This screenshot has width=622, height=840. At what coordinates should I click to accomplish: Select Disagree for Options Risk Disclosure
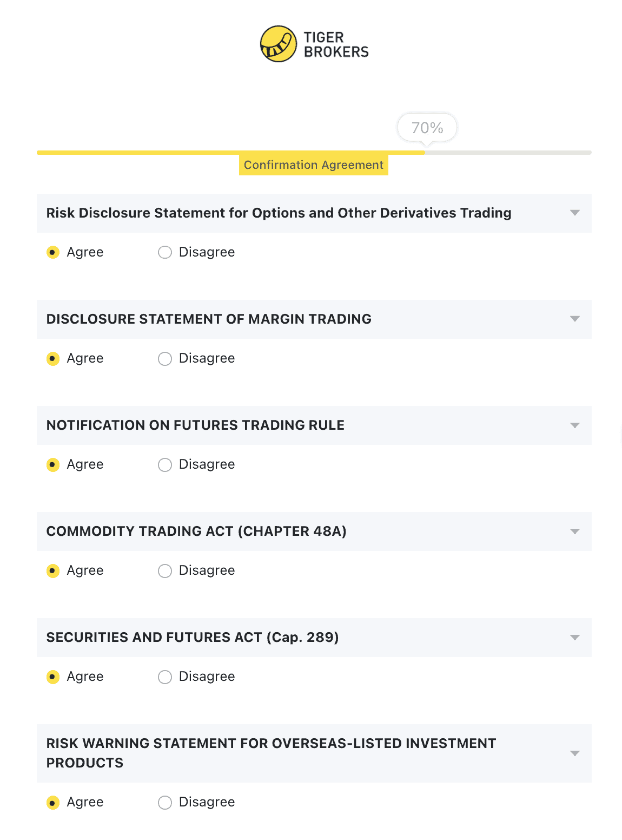pyautogui.click(x=165, y=252)
